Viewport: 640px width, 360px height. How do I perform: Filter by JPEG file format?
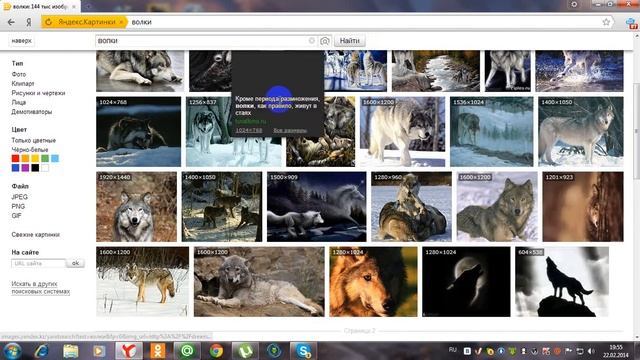tap(20, 197)
